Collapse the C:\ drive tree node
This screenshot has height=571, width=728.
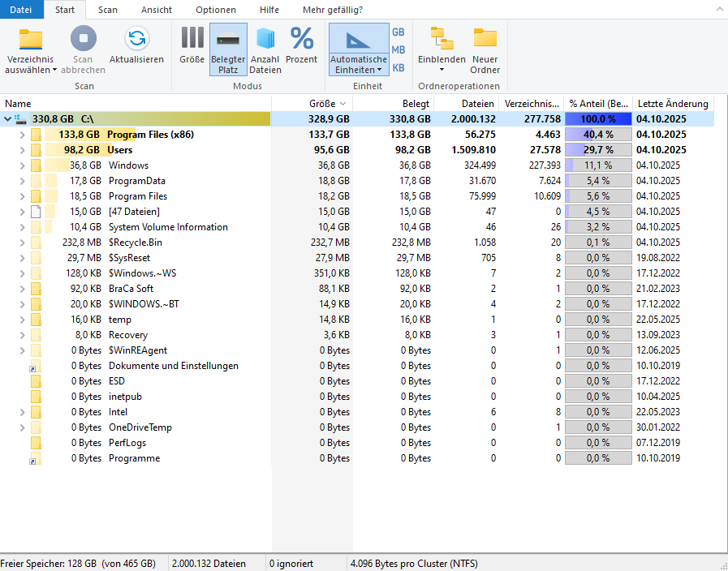pyautogui.click(x=8, y=119)
